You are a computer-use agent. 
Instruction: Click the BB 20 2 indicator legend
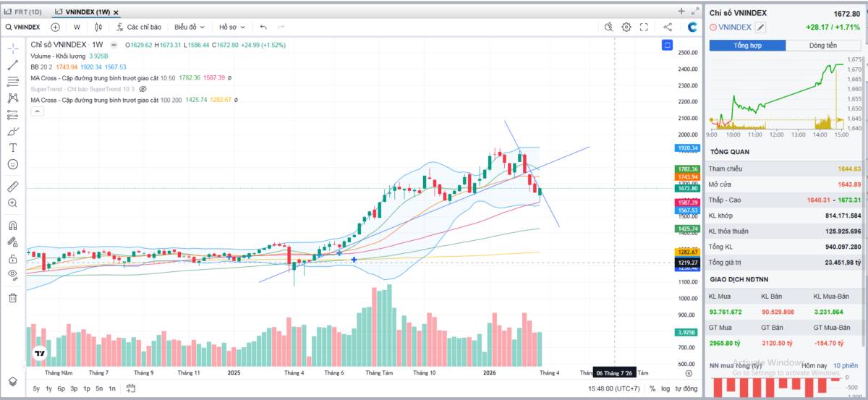click(41, 67)
